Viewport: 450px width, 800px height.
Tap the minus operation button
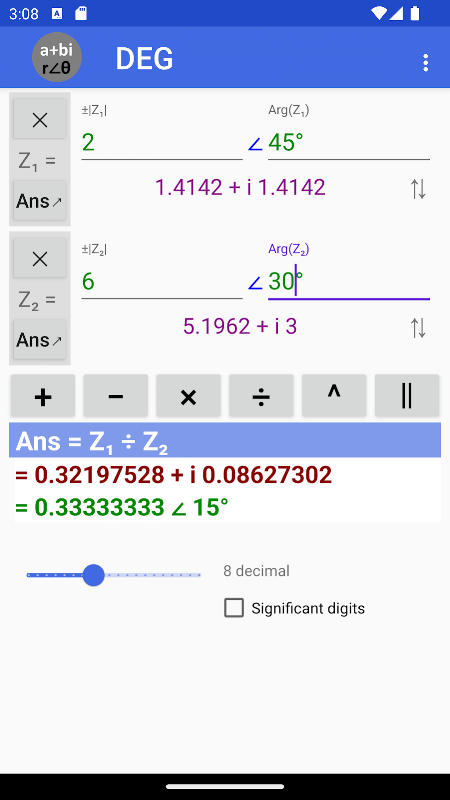[x=116, y=396]
